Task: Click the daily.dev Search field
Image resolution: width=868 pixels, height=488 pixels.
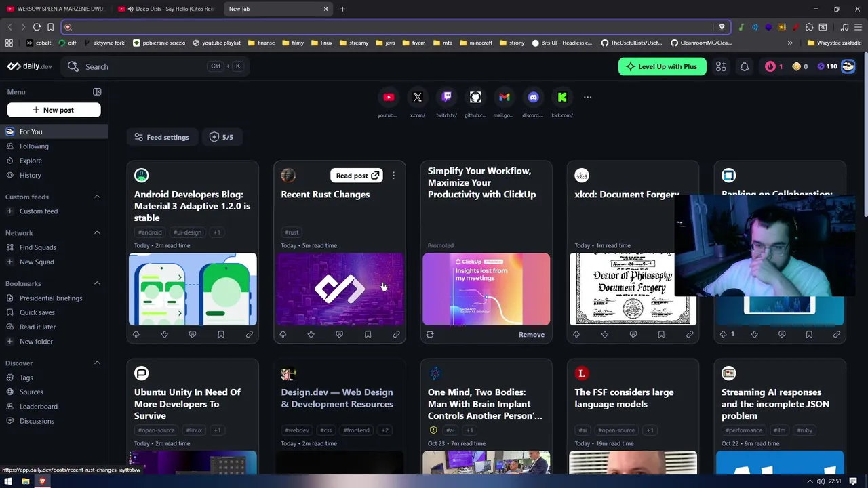Action: click(x=155, y=66)
